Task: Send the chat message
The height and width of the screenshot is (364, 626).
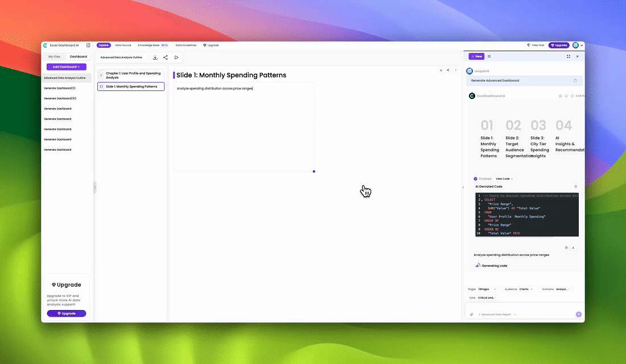Action: click(x=579, y=315)
